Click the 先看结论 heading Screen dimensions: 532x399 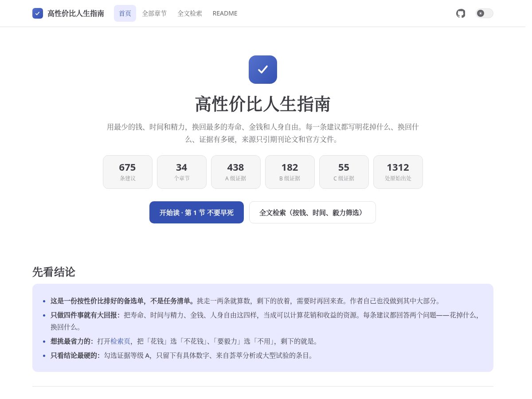pos(54,272)
